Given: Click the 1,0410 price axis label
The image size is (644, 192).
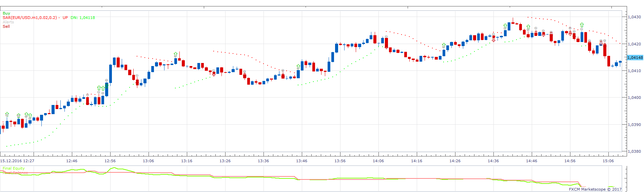Looking at the screenshot, I should (x=634, y=71).
